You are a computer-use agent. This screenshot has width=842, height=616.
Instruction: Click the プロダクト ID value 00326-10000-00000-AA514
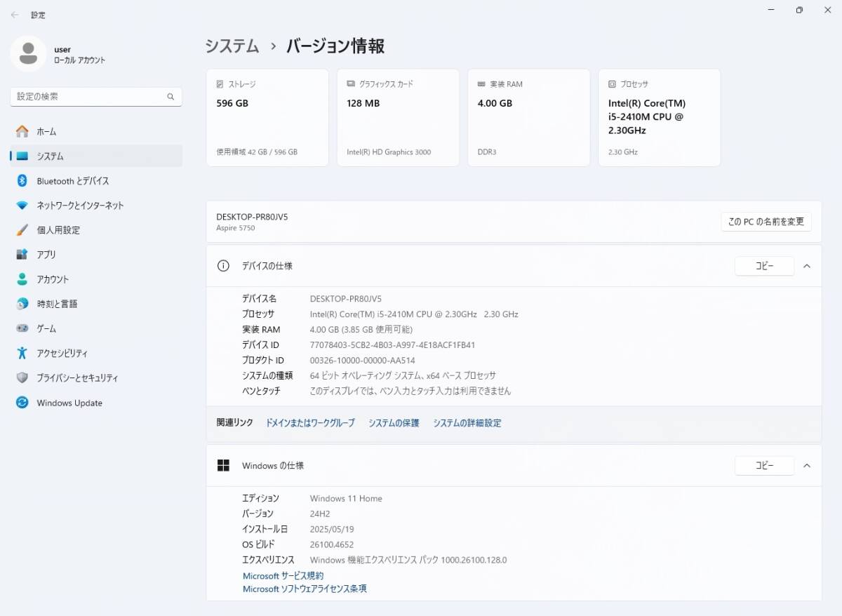[x=363, y=361]
